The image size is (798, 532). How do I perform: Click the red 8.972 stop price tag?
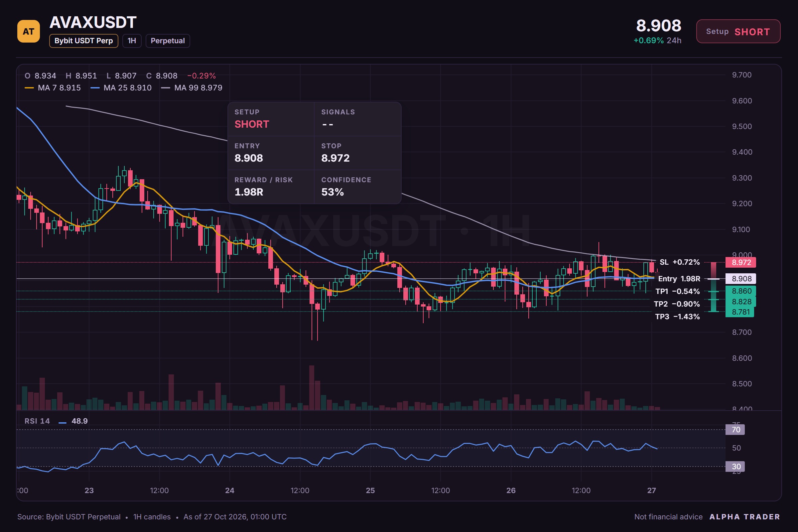[740, 262]
